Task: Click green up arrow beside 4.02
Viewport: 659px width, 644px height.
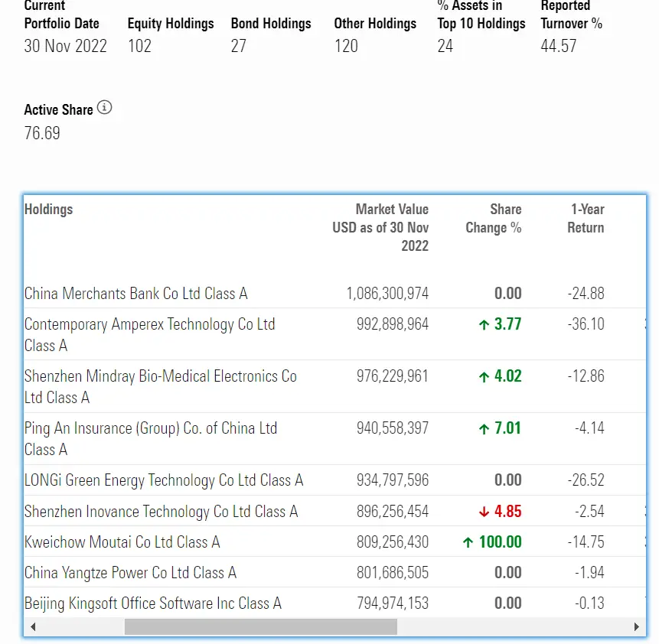Action: 484,377
